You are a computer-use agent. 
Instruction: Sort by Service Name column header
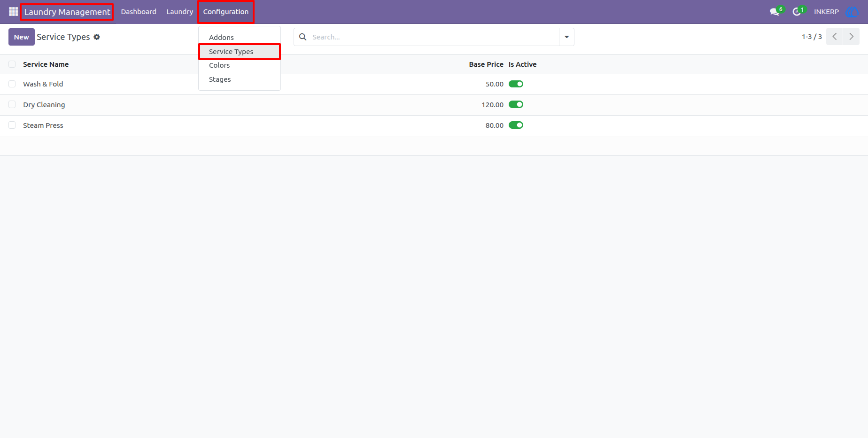46,64
